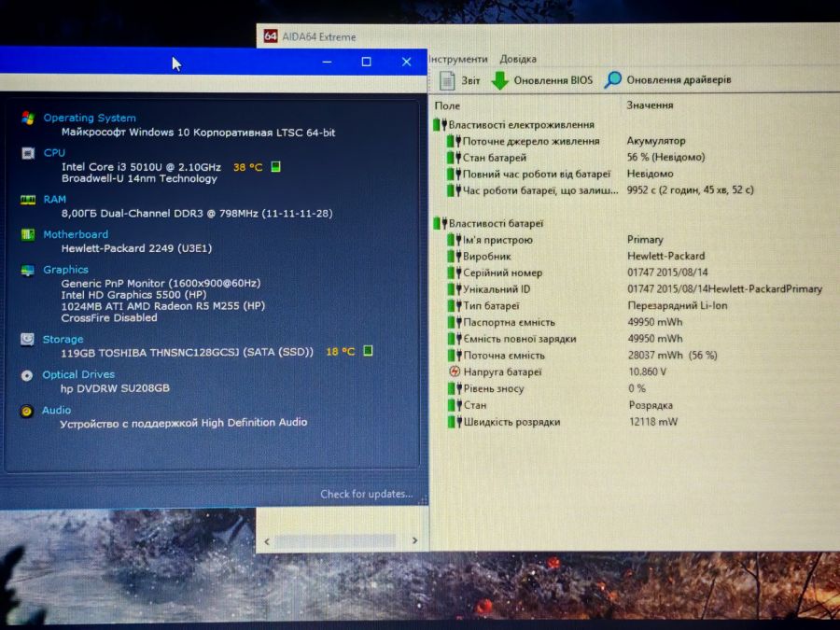
Task: Click the value 49950 mWh beside Паспортна ємність
Action: pyautogui.click(x=654, y=322)
